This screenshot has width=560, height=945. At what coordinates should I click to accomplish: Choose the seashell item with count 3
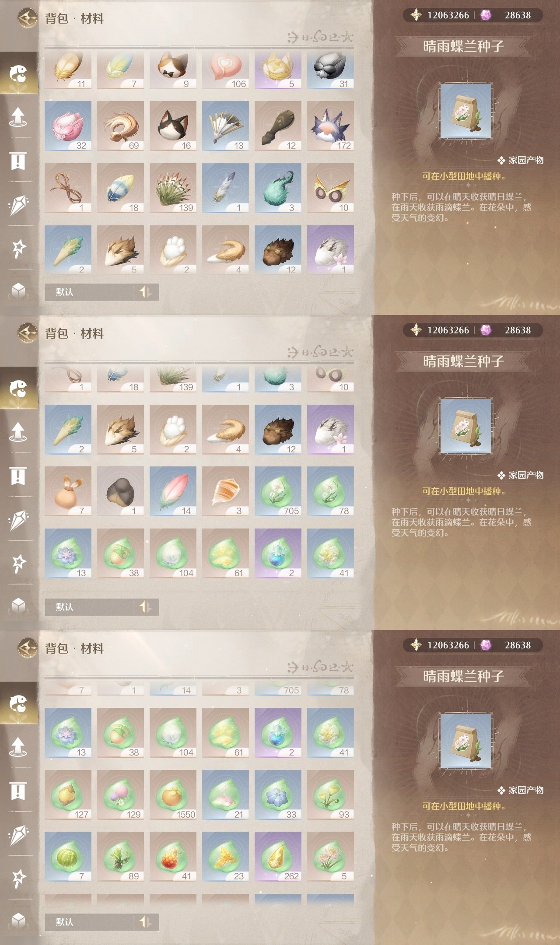click(225, 491)
